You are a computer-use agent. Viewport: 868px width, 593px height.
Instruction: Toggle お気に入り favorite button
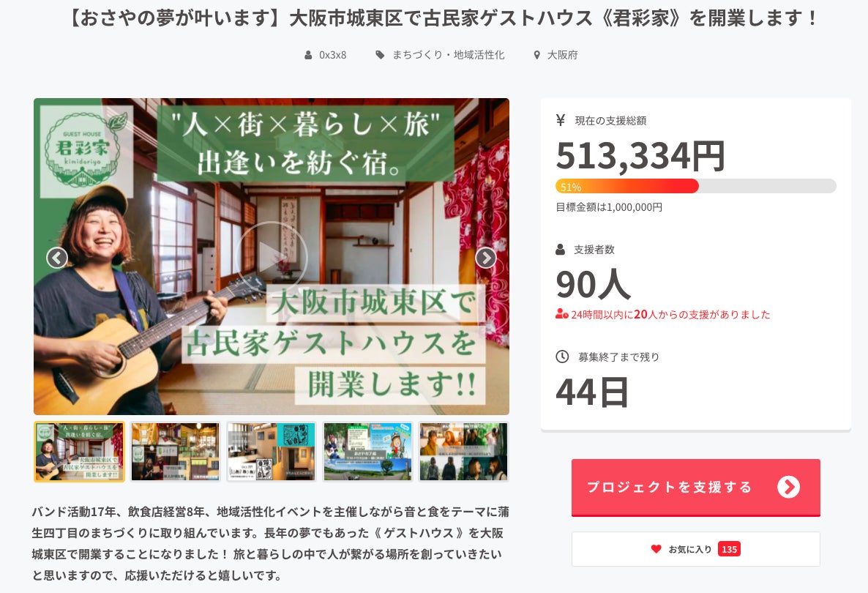click(x=695, y=549)
